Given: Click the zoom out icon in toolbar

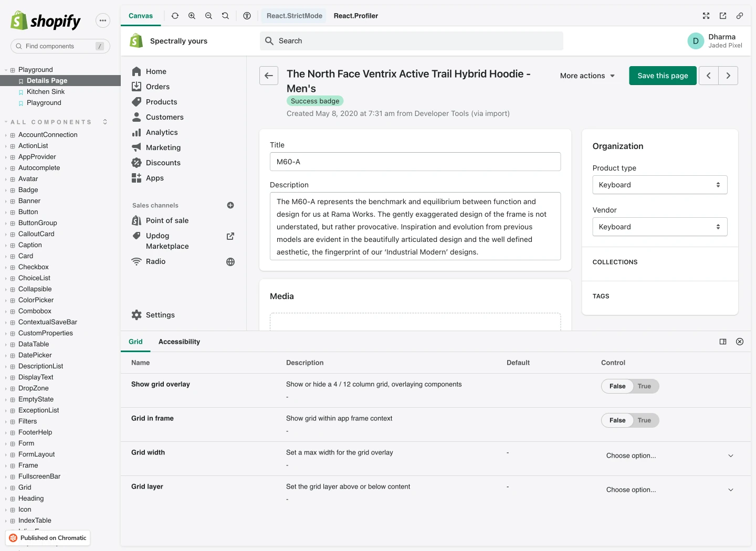Looking at the screenshot, I should (208, 16).
